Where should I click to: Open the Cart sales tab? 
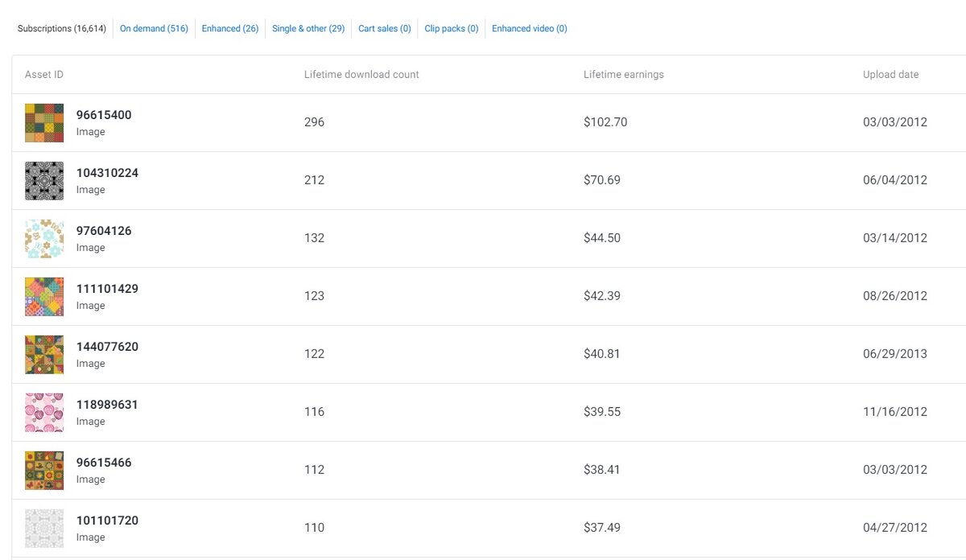pos(385,29)
